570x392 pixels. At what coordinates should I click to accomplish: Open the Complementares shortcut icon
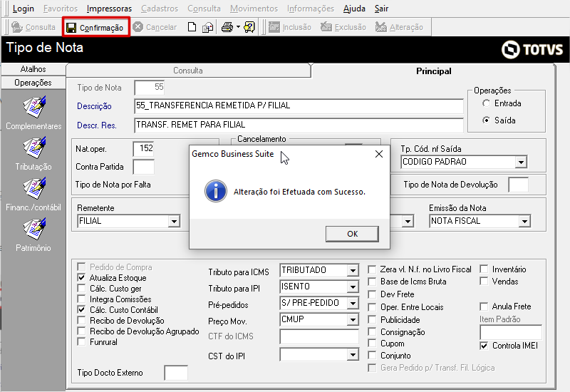pyautogui.click(x=34, y=107)
